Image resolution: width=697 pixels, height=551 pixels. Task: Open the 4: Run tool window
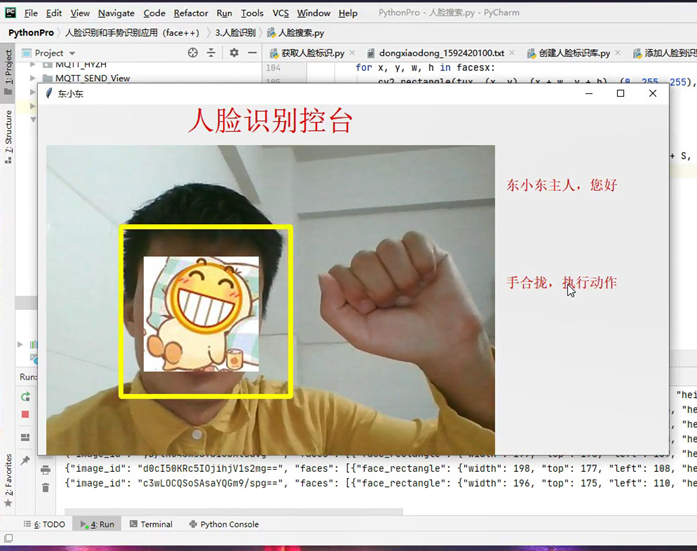click(97, 524)
